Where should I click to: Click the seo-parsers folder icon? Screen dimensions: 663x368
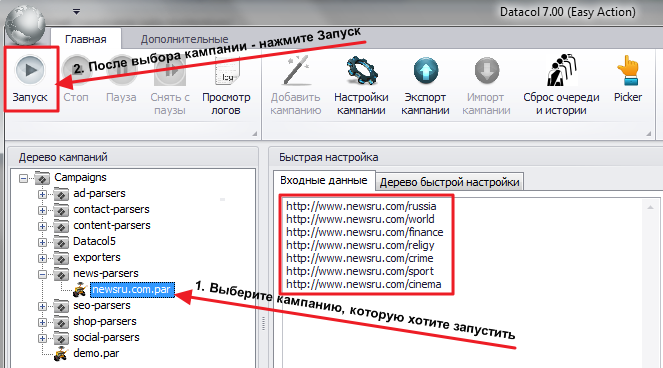pos(61,306)
